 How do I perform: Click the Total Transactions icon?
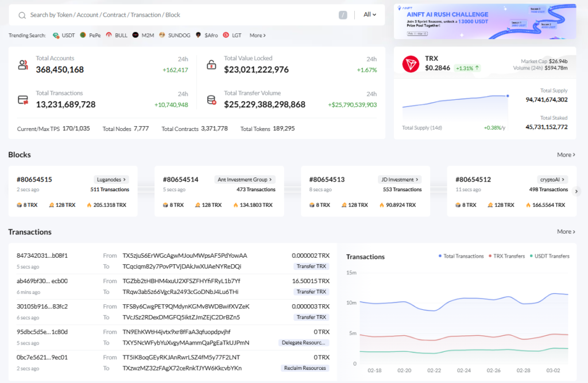(23, 100)
